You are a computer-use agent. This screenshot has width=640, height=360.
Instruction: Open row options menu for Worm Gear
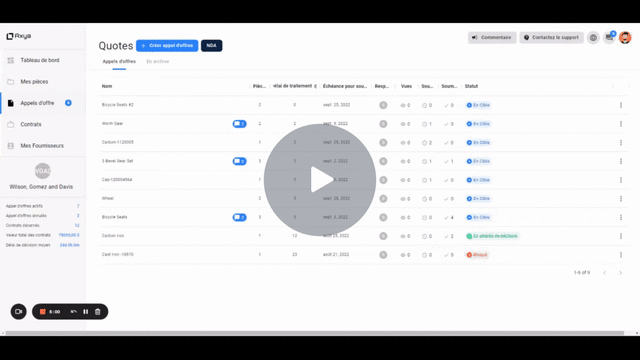[621, 124]
